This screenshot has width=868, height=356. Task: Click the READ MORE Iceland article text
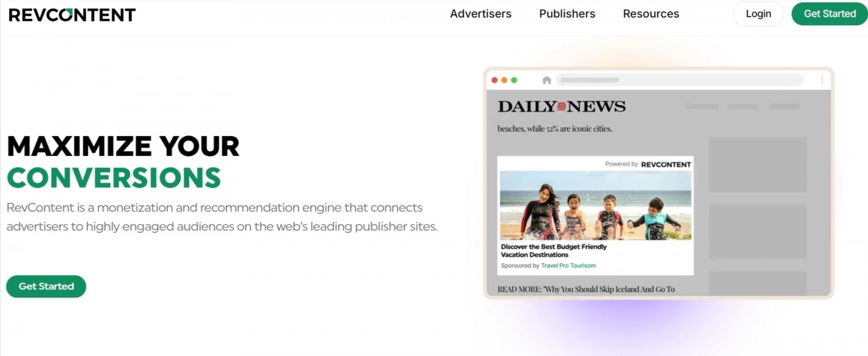586,289
